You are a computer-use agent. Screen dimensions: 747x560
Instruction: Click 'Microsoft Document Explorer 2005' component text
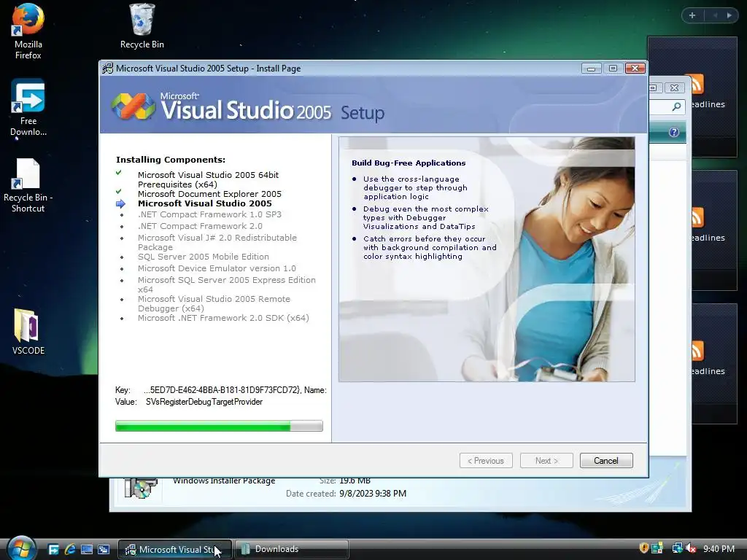point(209,194)
